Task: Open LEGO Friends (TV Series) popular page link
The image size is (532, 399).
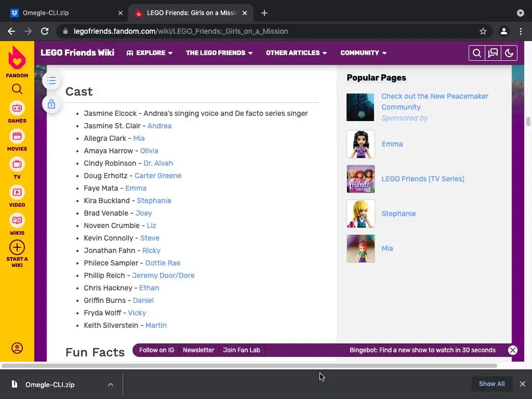Action: pyautogui.click(x=423, y=179)
